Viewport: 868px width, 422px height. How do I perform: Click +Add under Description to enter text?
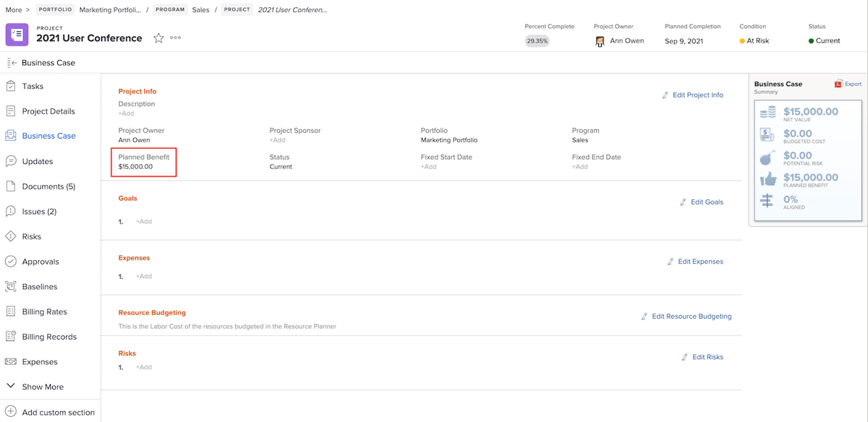pos(127,113)
